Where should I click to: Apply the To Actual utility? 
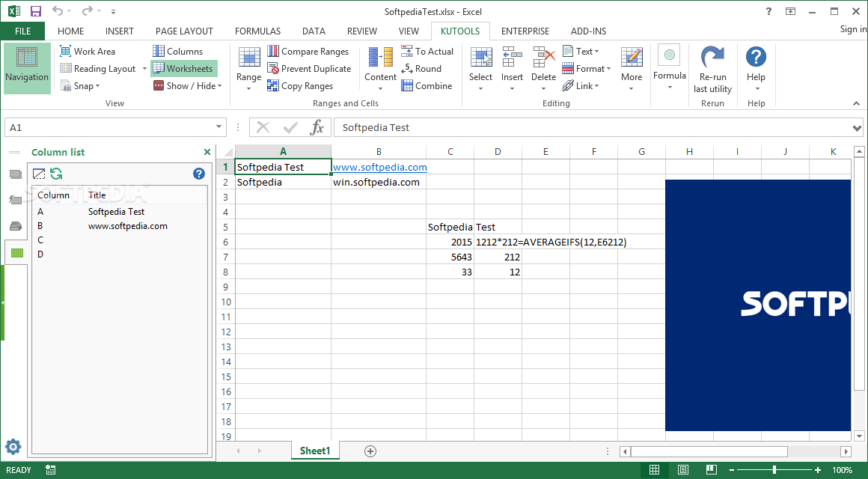click(427, 52)
